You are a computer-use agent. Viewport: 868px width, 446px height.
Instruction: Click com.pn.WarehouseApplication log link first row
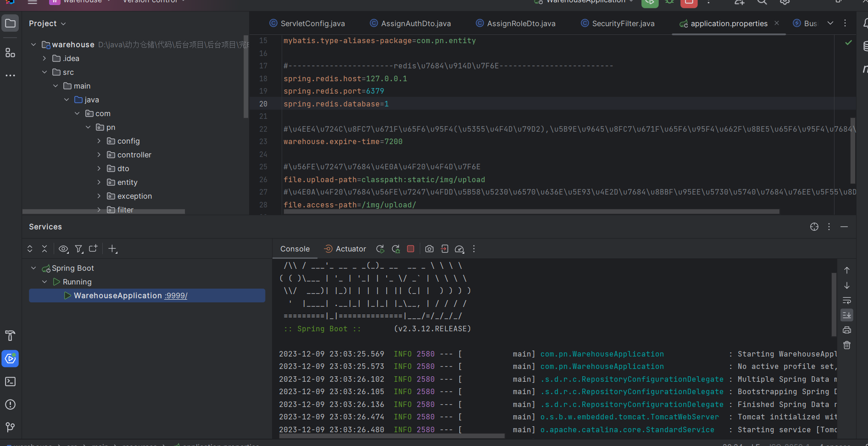coord(602,354)
